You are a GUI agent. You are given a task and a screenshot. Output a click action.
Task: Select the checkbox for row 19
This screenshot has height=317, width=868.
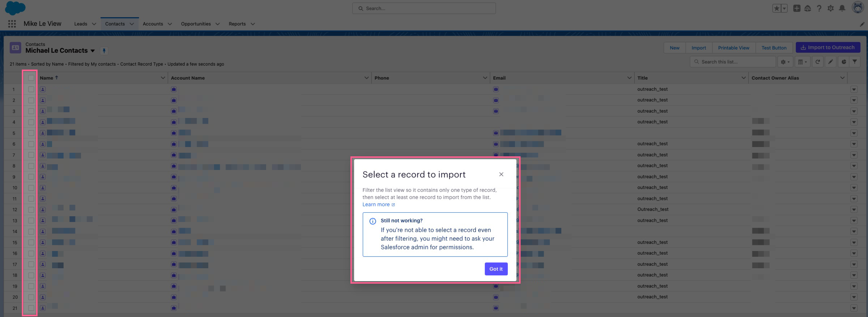coord(31,286)
